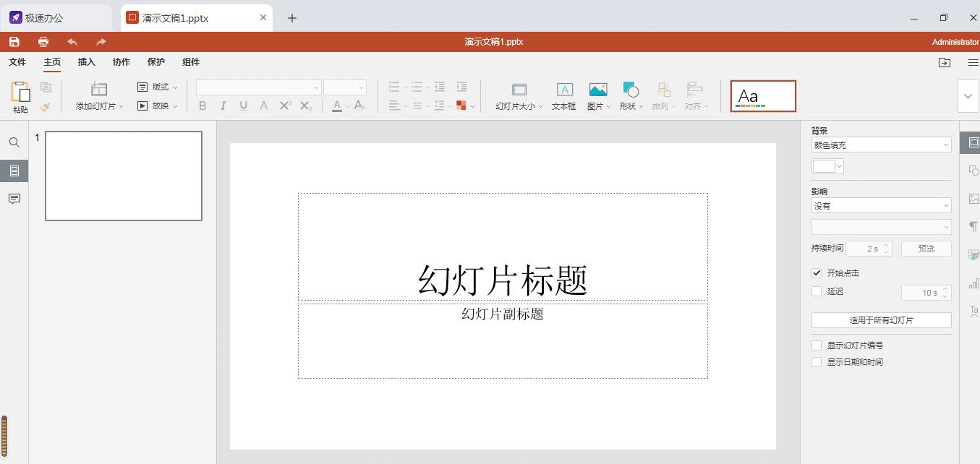The image size is (980, 464).
Task: Expand the 添加幻灯片 dropdown arrow
Action: pos(120,106)
